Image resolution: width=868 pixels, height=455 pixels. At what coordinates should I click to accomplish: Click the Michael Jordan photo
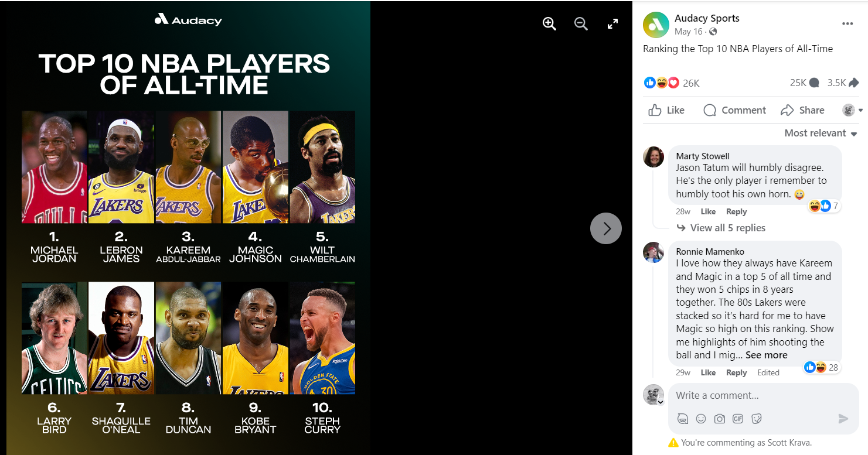55,167
